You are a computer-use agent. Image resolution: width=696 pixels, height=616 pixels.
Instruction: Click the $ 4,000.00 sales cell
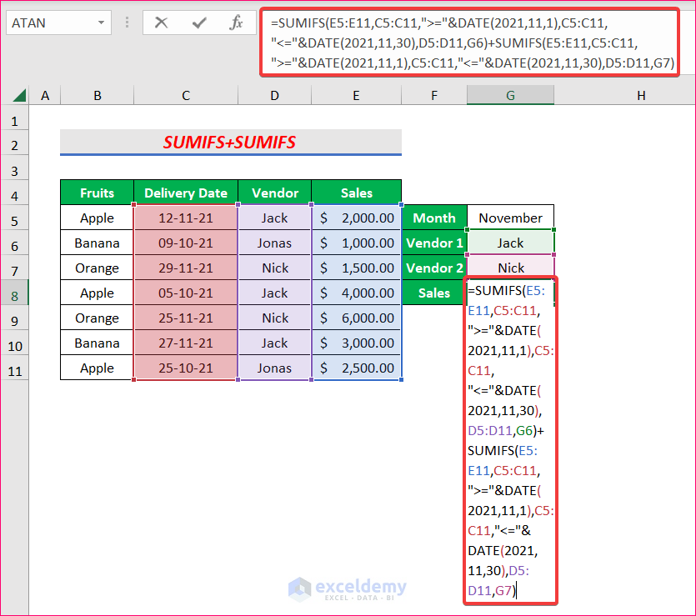pyautogui.click(x=357, y=293)
